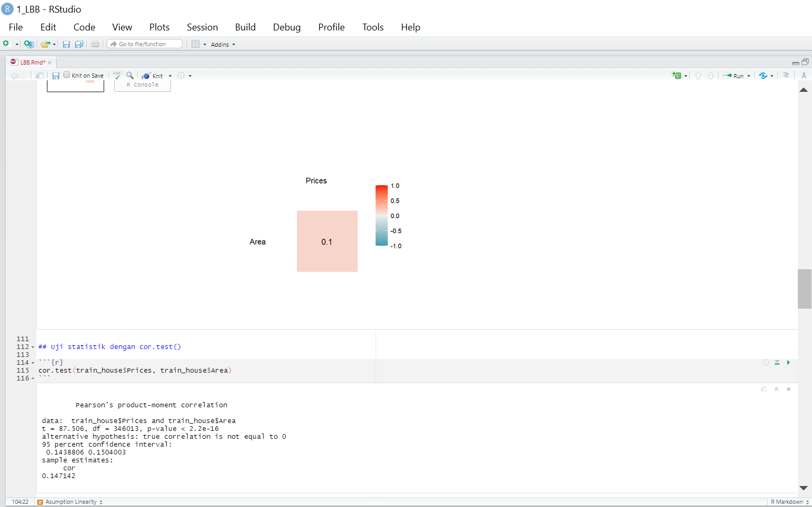This screenshot has width=812, height=507.
Task: Click the R Markdown mode label
Action: click(787, 502)
